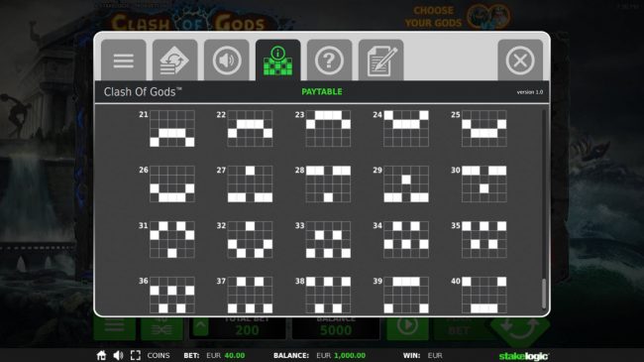Image resolution: width=644 pixels, height=362 pixels.
Task: Click the autoplay circular play button
Action: point(407,326)
